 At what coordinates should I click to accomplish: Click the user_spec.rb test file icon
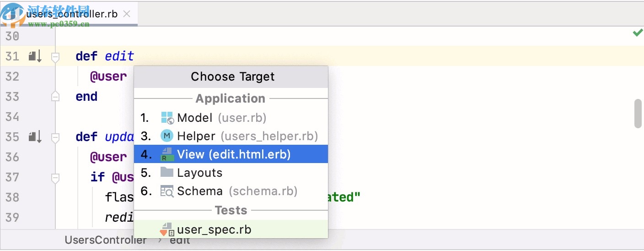coord(167,229)
